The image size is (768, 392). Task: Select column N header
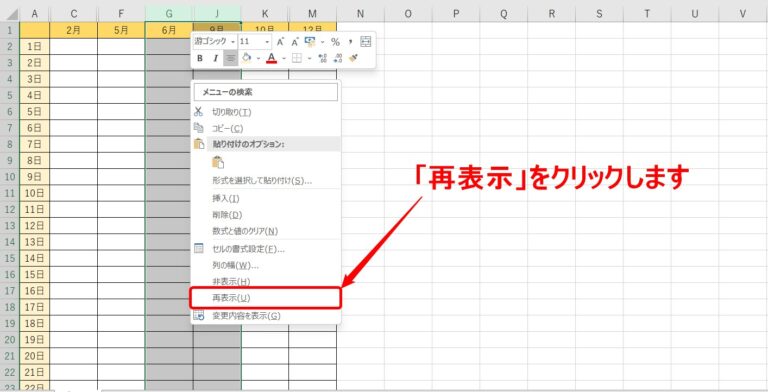(x=360, y=14)
